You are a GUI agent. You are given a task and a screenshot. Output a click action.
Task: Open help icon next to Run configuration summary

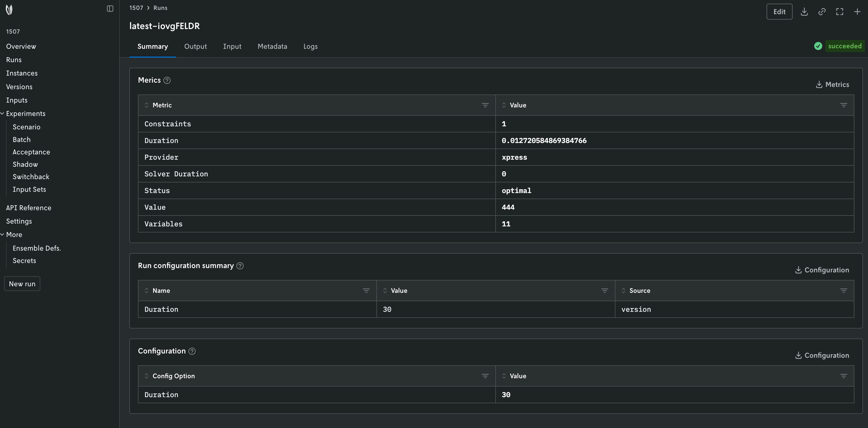click(240, 266)
